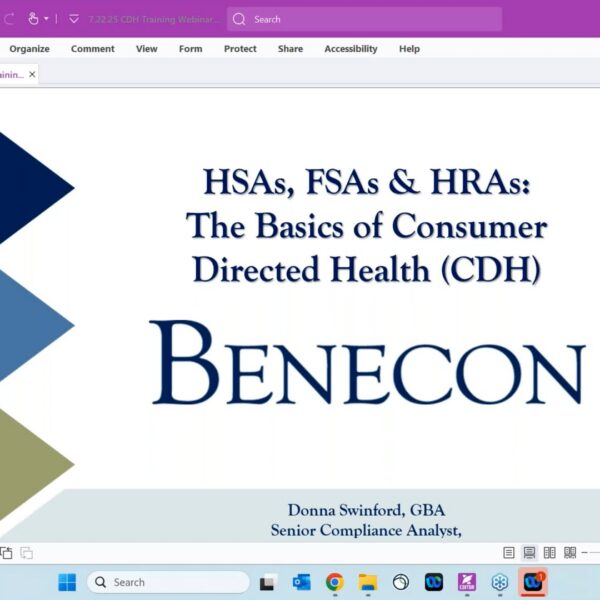Open the hand tool dropdown arrow
The height and width of the screenshot is (600, 600).
(x=46, y=18)
